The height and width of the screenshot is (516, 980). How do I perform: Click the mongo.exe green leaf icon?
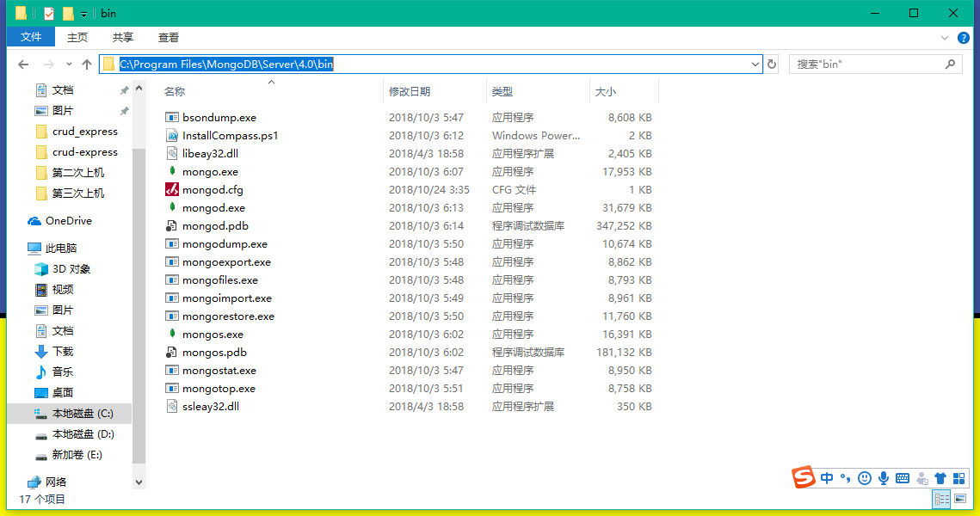coord(172,171)
